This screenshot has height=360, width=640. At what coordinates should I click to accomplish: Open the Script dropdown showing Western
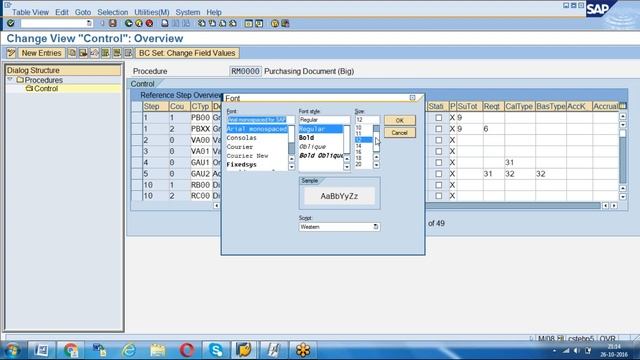click(376, 227)
